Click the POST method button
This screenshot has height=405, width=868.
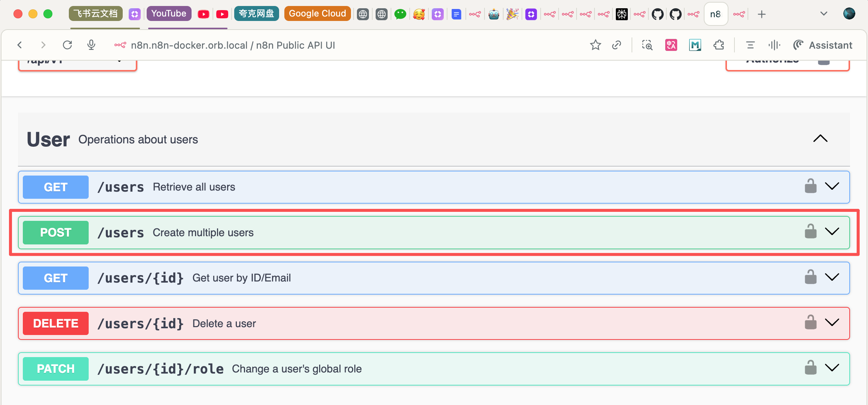(56, 232)
